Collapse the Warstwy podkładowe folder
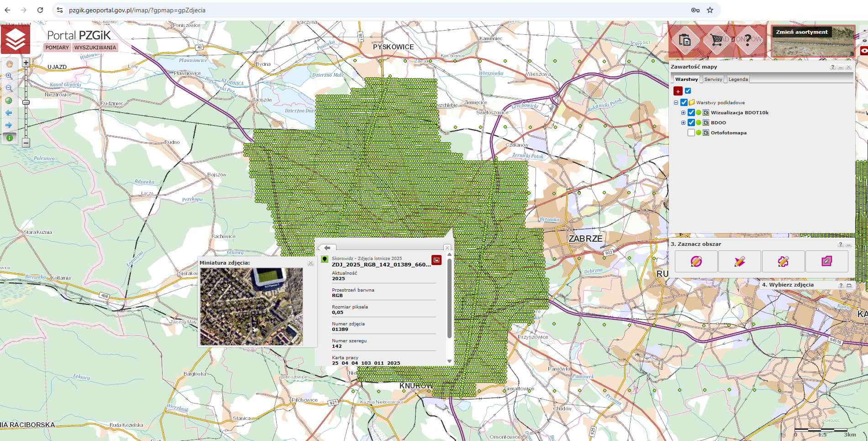This screenshot has width=868, height=441. tap(676, 102)
